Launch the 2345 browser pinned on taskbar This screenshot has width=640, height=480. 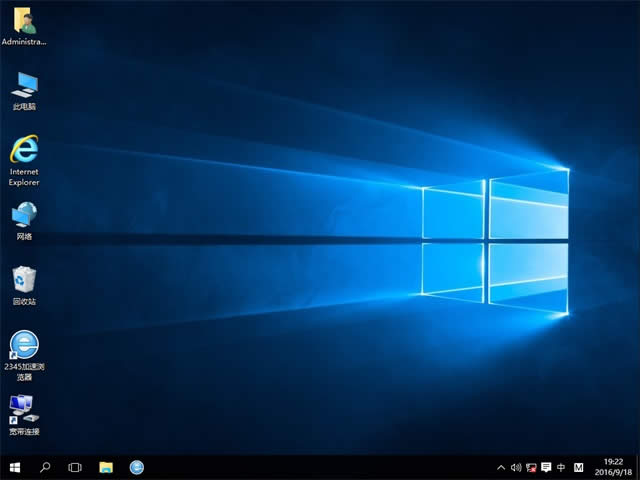tap(137, 467)
